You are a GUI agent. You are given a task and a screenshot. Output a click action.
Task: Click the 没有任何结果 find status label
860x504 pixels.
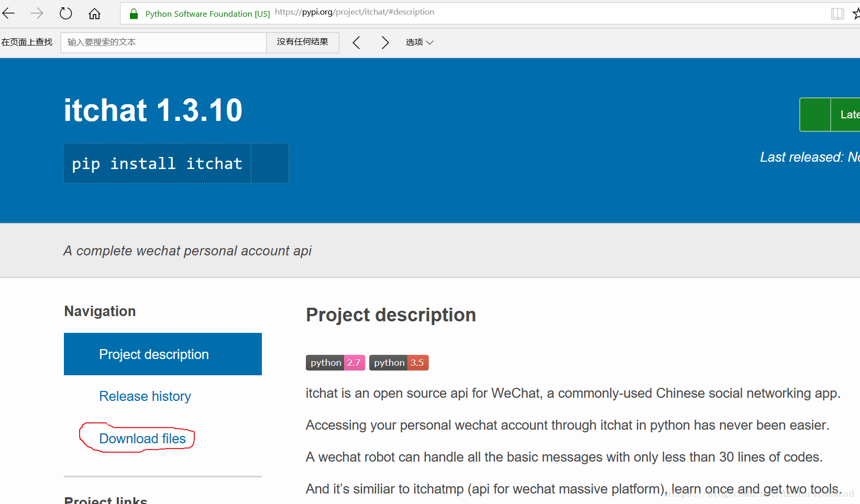303,42
